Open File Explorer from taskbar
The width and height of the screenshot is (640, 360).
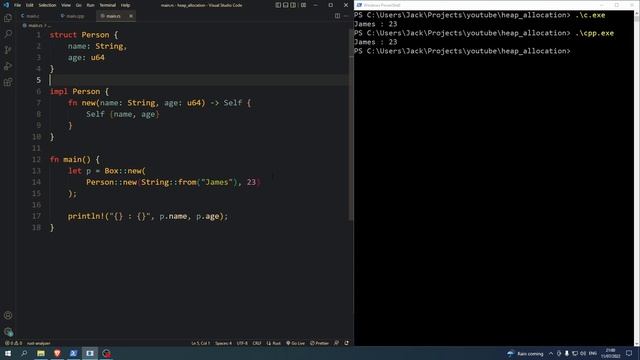pyautogui.click(x=41, y=353)
